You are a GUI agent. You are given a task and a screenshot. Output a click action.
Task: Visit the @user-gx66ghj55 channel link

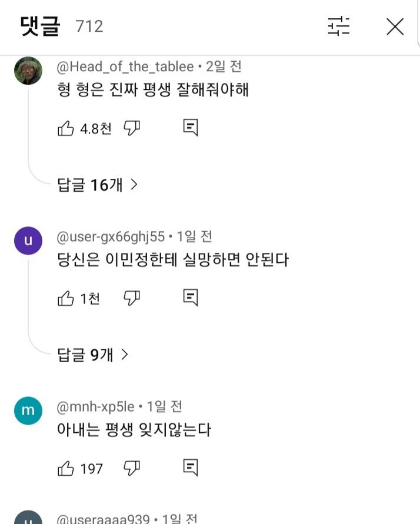point(111,236)
